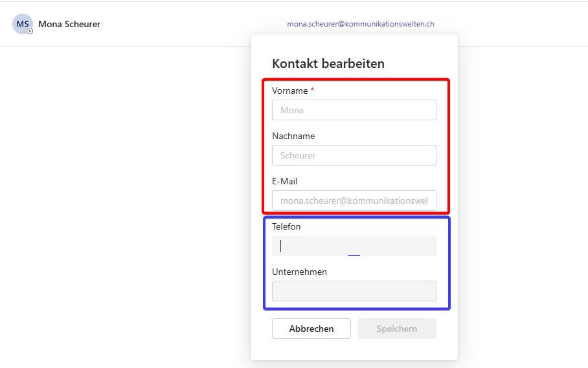Click the red required asterisk beside Vorname
Screen dimensions: 588x368
[x=312, y=90]
